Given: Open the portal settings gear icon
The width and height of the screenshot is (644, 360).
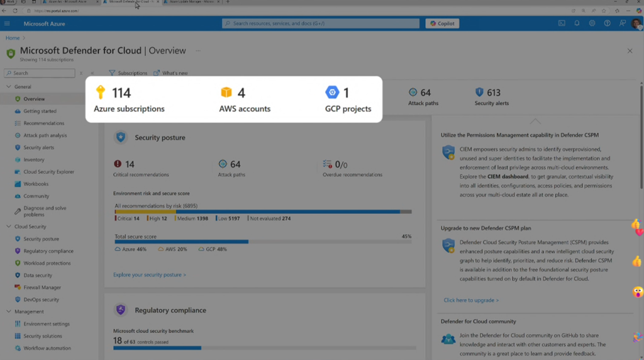Looking at the screenshot, I should 592,23.
